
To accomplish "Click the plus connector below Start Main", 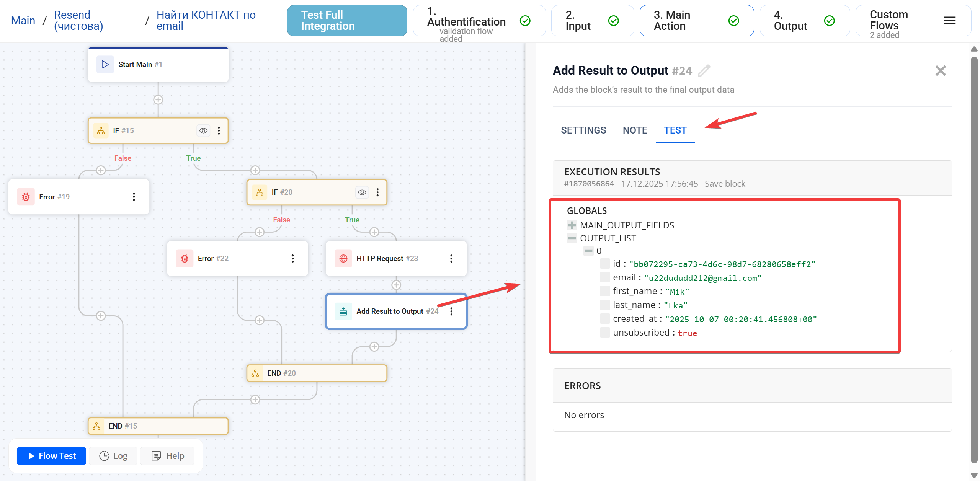I will point(158,99).
